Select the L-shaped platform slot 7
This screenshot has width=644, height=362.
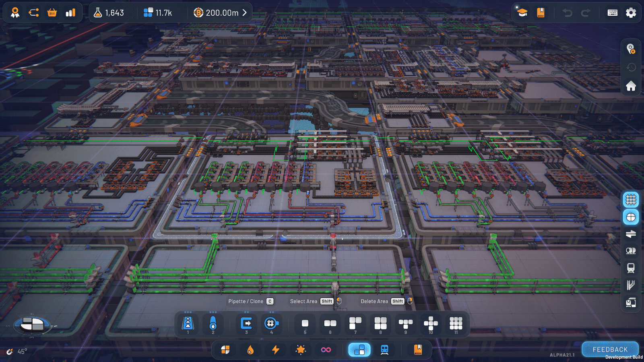[355, 323]
